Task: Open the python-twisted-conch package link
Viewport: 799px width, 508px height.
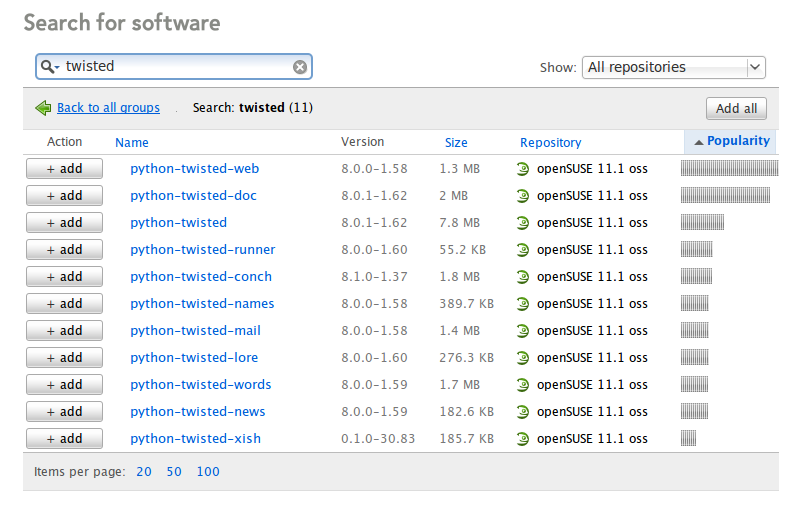Action: [x=201, y=277]
